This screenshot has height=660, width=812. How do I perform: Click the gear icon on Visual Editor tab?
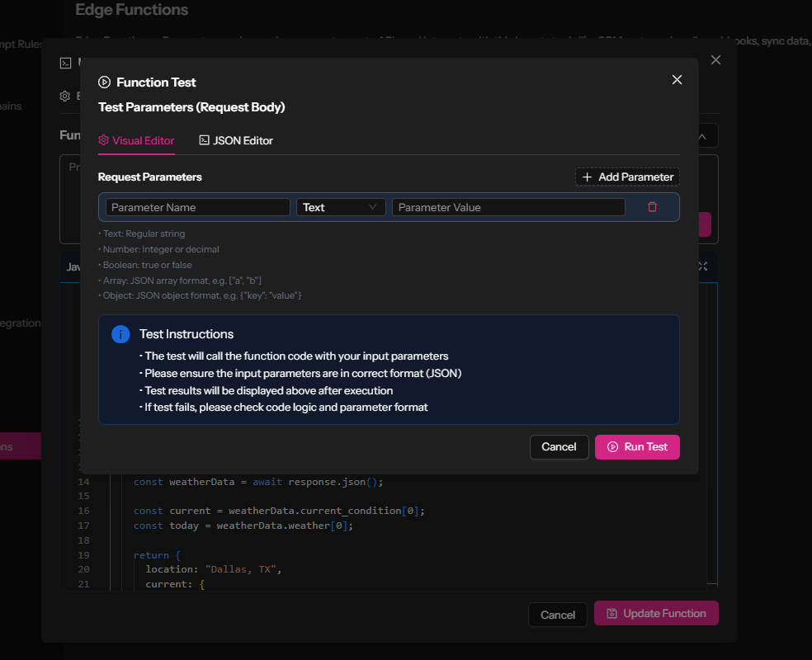click(104, 140)
